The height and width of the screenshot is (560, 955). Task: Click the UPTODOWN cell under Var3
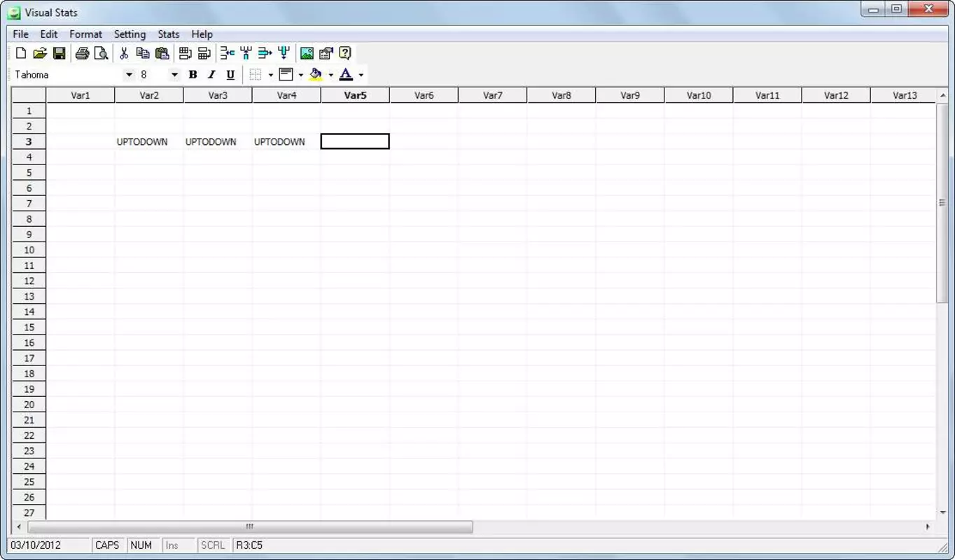click(218, 141)
